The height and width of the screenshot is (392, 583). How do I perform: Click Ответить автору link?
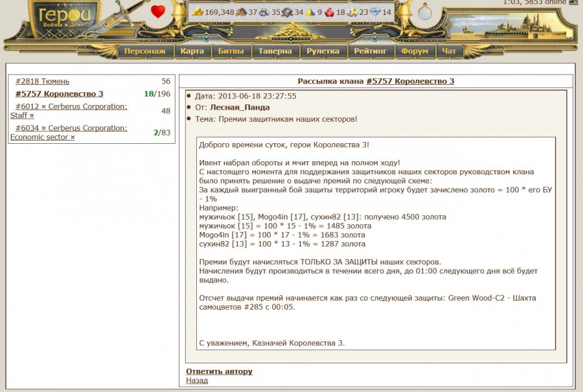(x=219, y=371)
